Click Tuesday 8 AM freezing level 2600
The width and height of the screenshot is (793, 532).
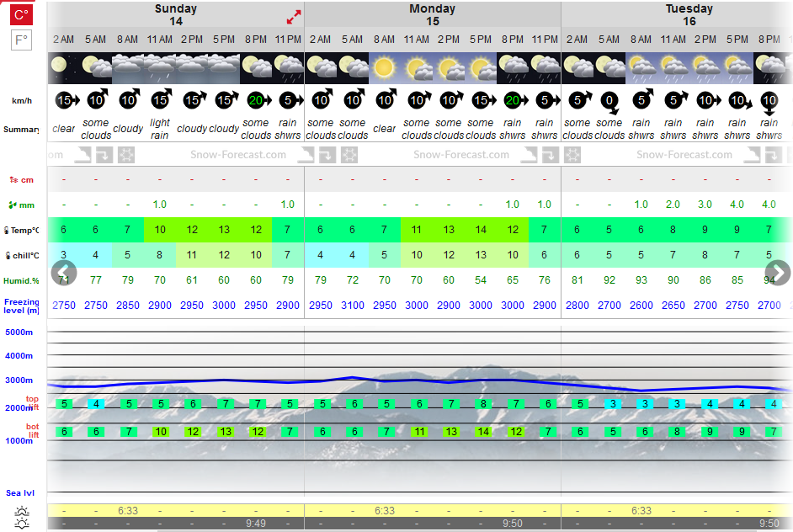tap(641, 306)
